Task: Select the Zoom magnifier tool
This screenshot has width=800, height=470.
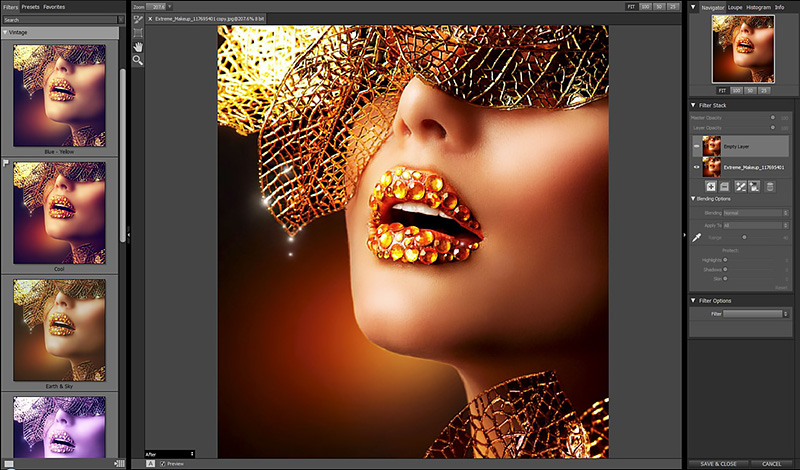Action: 138,60
